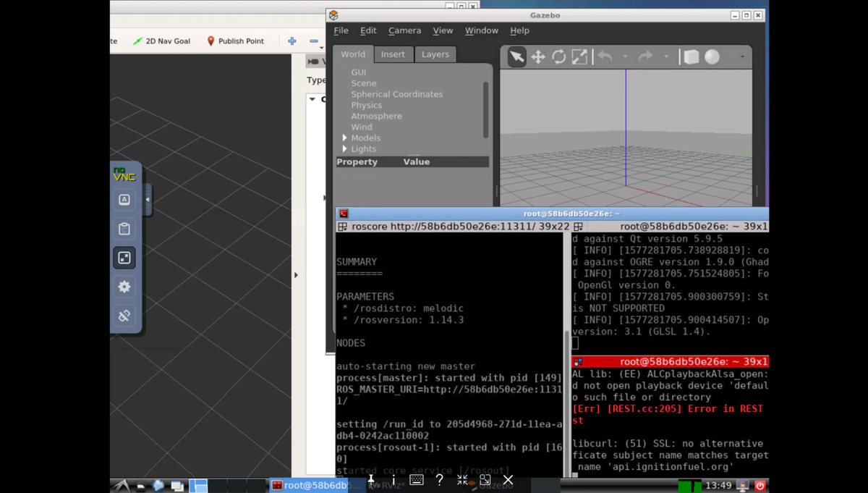This screenshot has height=493, width=868.
Task: Collapse the noVNC control bar handle
Action: (148, 199)
